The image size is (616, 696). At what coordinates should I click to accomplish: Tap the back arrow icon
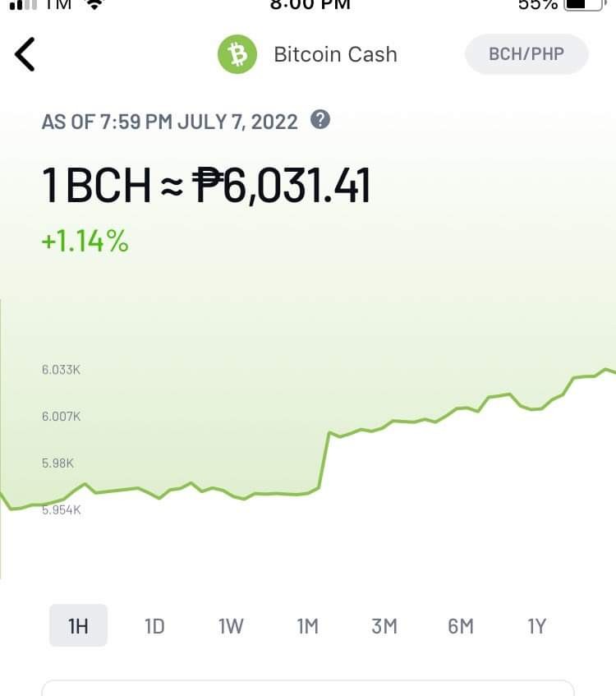25,54
